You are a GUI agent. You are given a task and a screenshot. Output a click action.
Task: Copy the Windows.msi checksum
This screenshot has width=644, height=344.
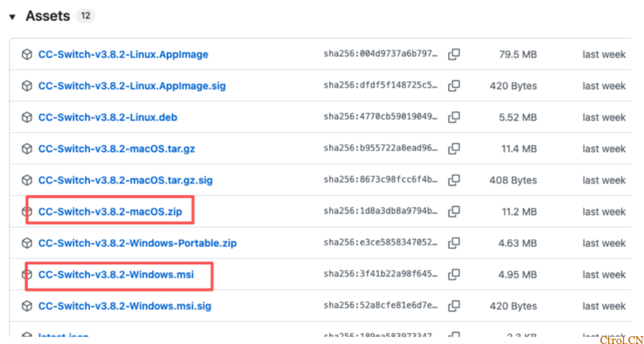pos(454,275)
